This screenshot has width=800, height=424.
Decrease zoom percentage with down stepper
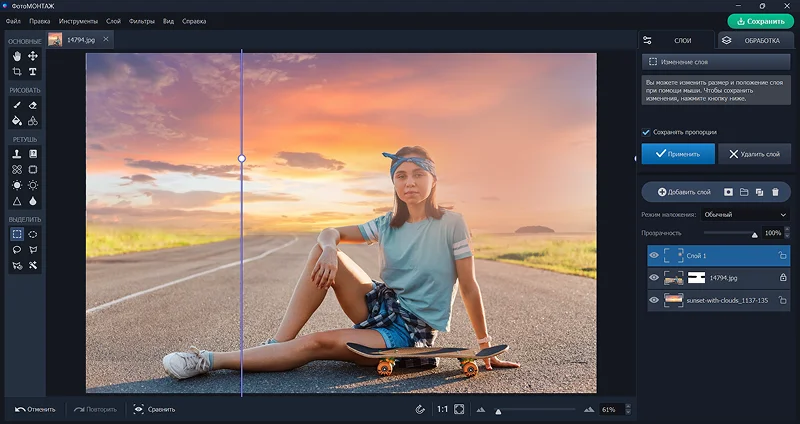click(628, 412)
